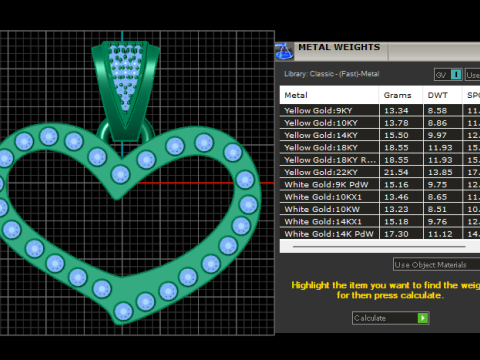Click grams value 13.34

click(396, 110)
